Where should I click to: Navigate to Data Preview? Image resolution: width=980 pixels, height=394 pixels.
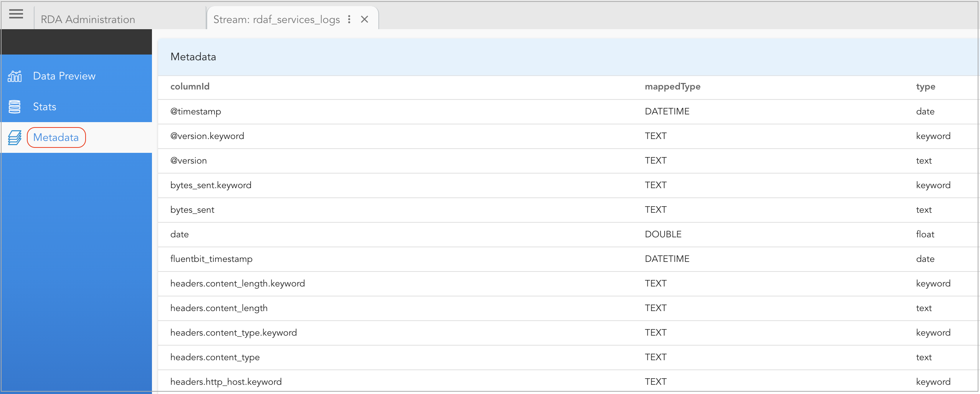64,76
